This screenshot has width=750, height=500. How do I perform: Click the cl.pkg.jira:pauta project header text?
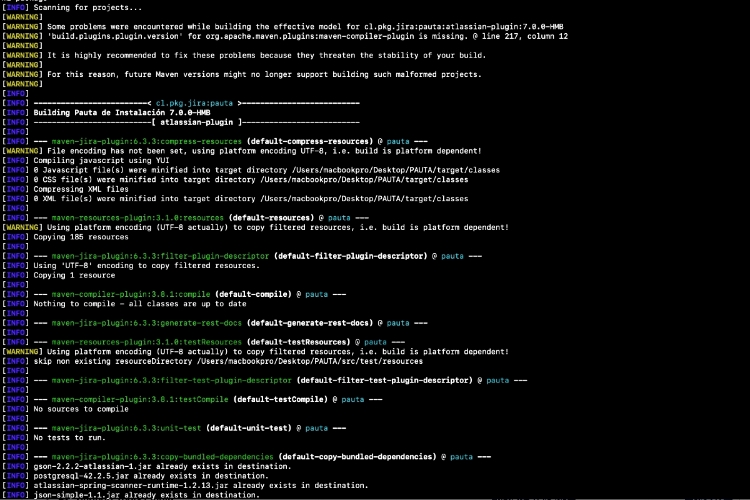click(x=194, y=103)
